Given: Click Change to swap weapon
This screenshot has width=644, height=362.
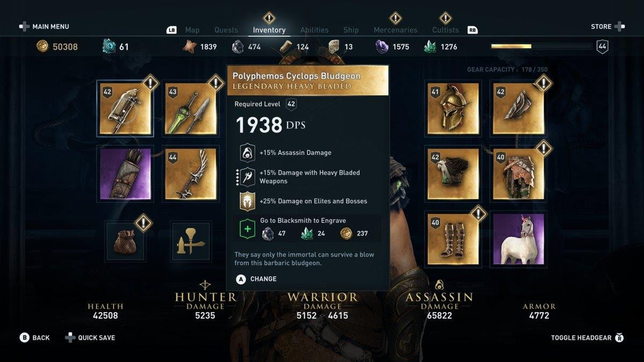Looking at the screenshot, I should [257, 279].
